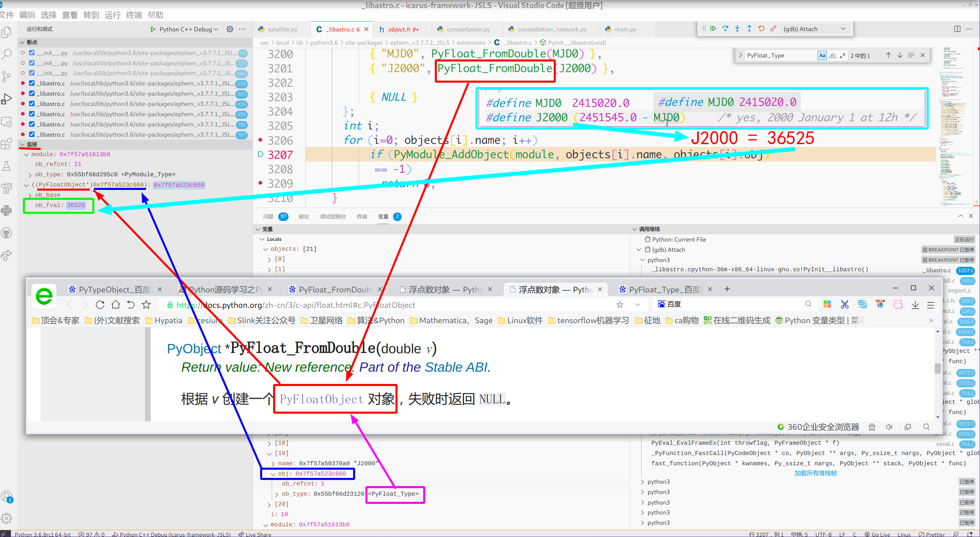Image resolution: width=980 pixels, height=537 pixels.
Task: Click the 加载所有堆栈帧 link
Action: click(x=815, y=473)
